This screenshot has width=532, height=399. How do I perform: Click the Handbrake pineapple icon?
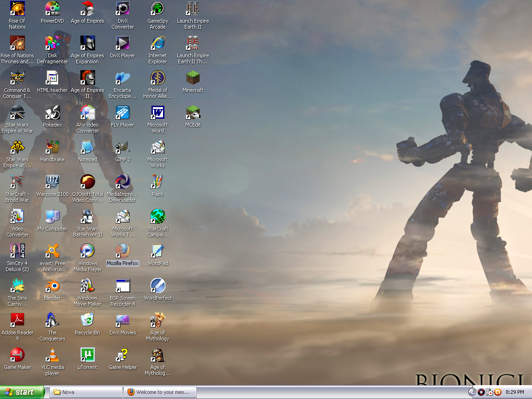click(52, 148)
